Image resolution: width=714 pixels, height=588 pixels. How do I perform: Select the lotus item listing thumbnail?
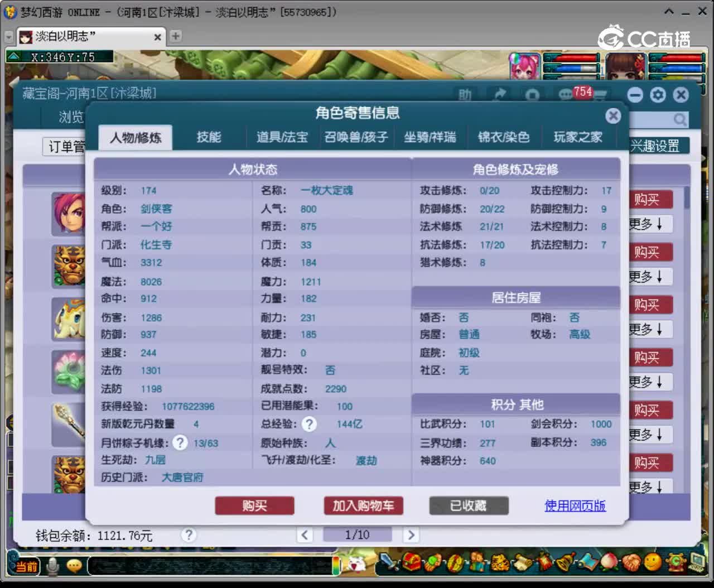pyautogui.click(x=68, y=372)
